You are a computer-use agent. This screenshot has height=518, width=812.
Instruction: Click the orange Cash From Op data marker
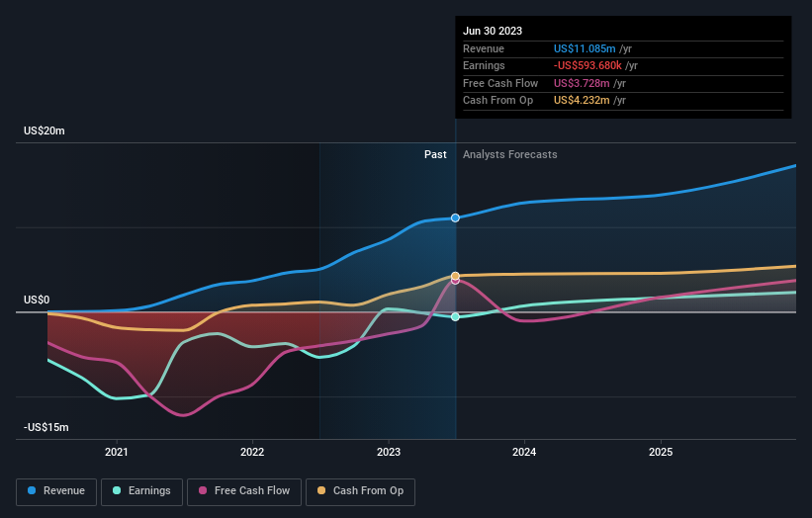[x=455, y=276]
